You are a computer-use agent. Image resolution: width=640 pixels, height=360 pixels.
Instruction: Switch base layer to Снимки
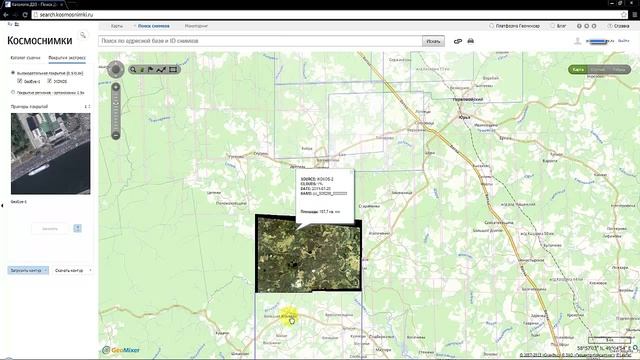[x=598, y=69]
